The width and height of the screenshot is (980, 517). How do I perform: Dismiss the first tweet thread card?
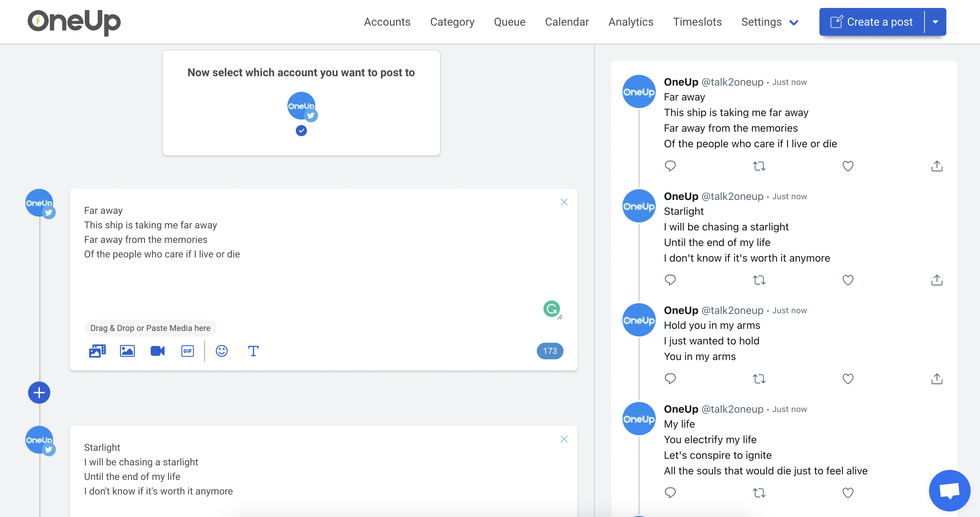click(563, 201)
